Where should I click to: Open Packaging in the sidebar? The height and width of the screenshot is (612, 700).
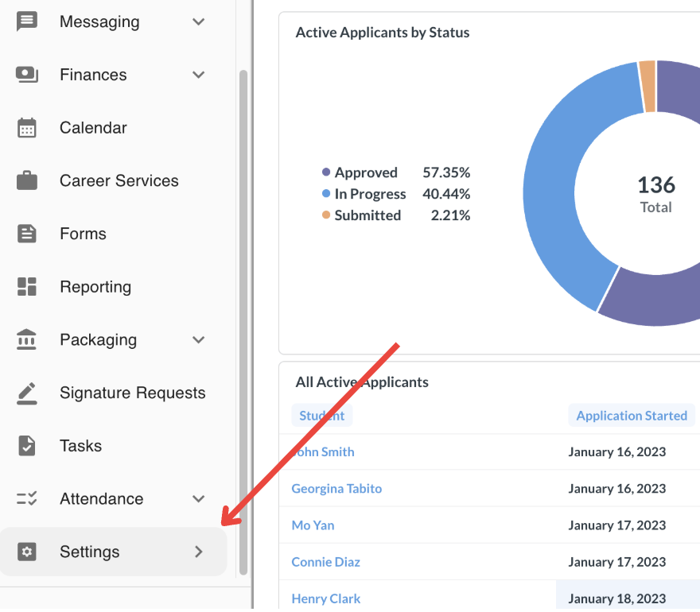[98, 340]
